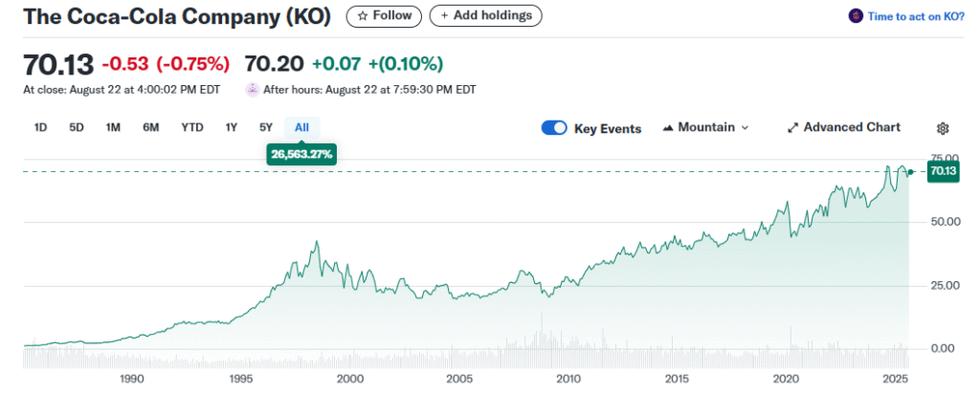This screenshot has height=394, width=980.
Task: Toggle the Key Events switch
Action: [554, 128]
